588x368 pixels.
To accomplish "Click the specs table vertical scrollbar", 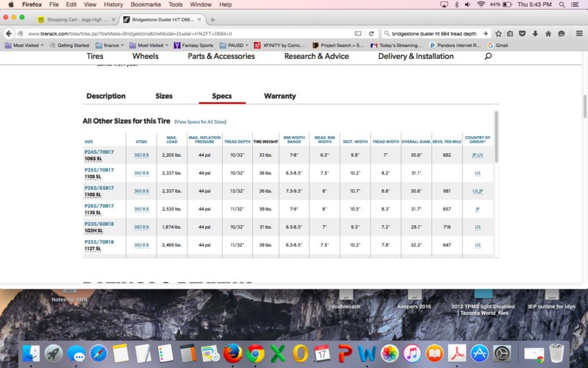I will [x=497, y=137].
